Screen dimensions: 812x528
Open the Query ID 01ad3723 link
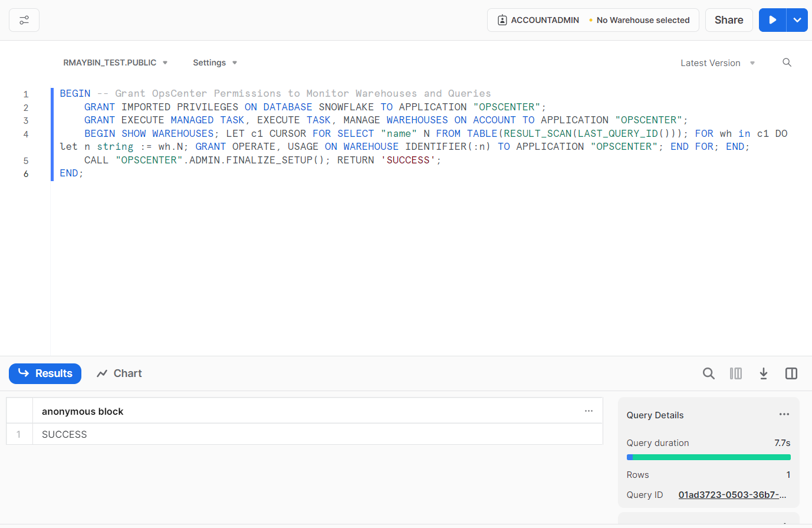tap(732, 495)
